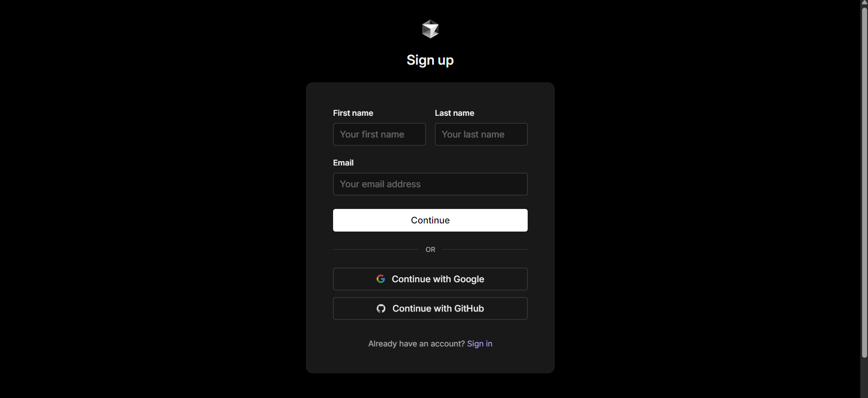Click the Sign up heading
Screen dimensions: 868x398
430,60
